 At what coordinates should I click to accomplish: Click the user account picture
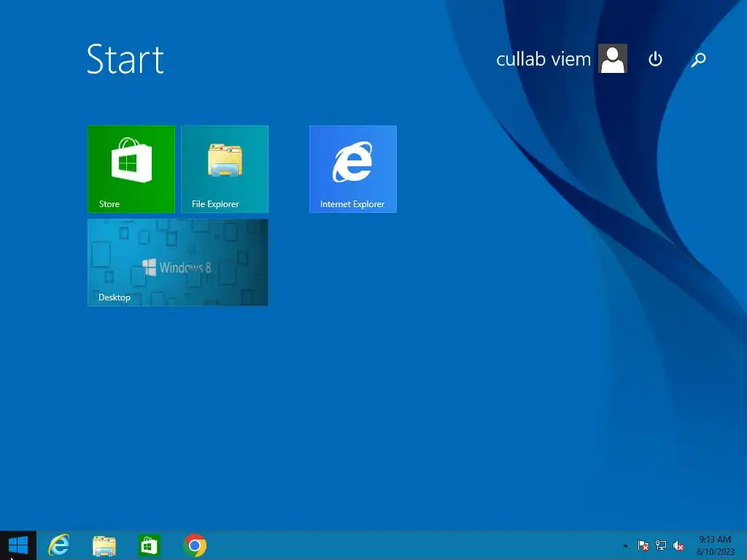pyautogui.click(x=613, y=58)
